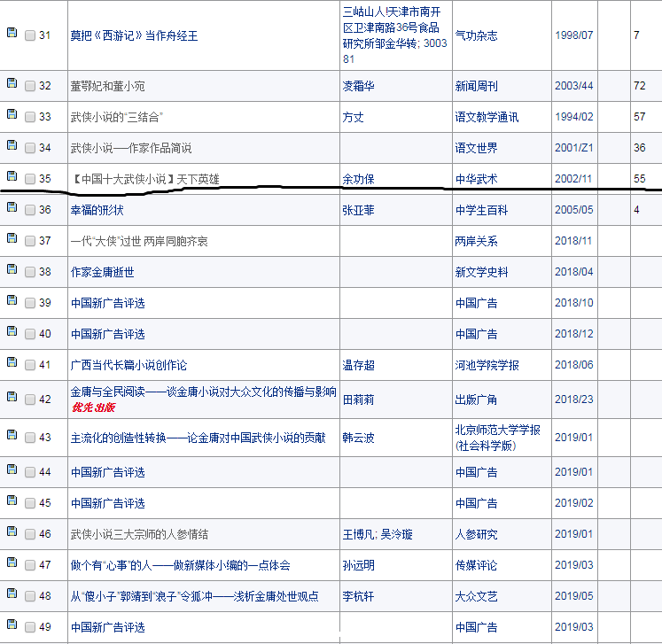Click the download icon beside entry 36

click(x=12, y=207)
